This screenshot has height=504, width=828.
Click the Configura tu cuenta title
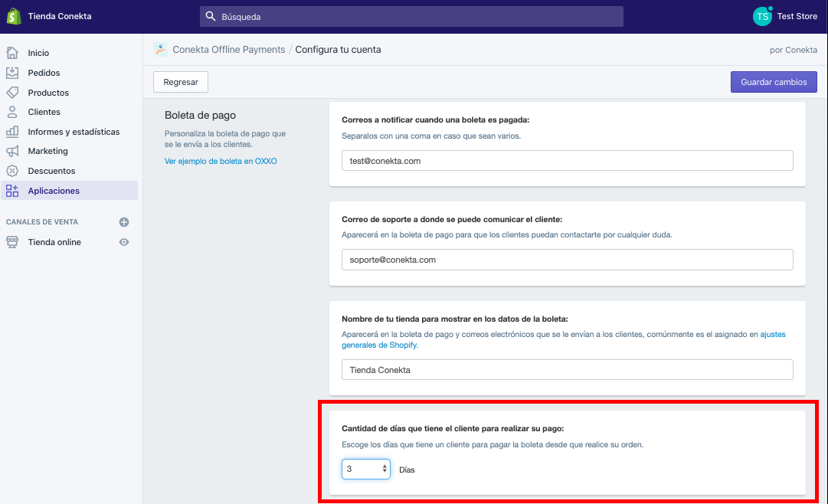coord(338,49)
